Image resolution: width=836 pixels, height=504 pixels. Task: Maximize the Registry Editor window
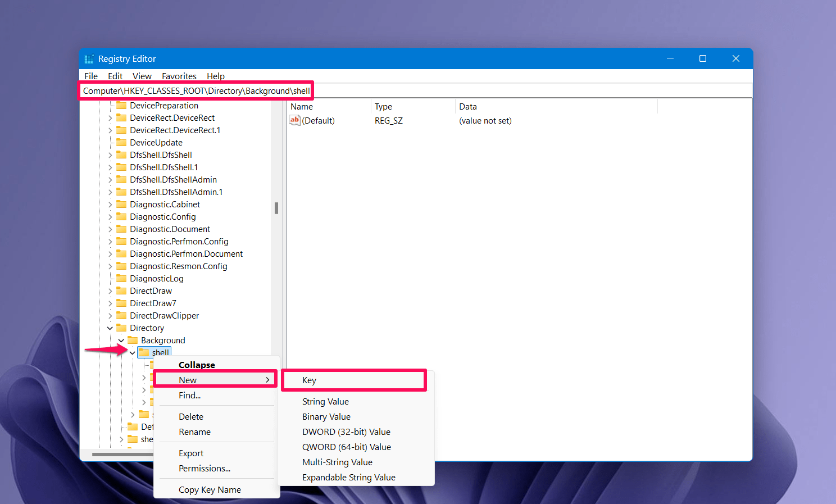pyautogui.click(x=702, y=58)
